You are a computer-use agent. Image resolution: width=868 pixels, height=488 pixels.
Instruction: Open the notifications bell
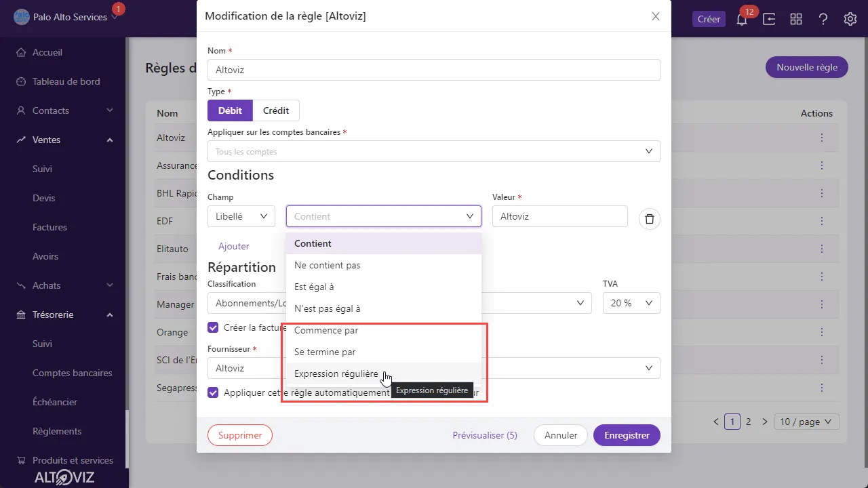point(742,19)
